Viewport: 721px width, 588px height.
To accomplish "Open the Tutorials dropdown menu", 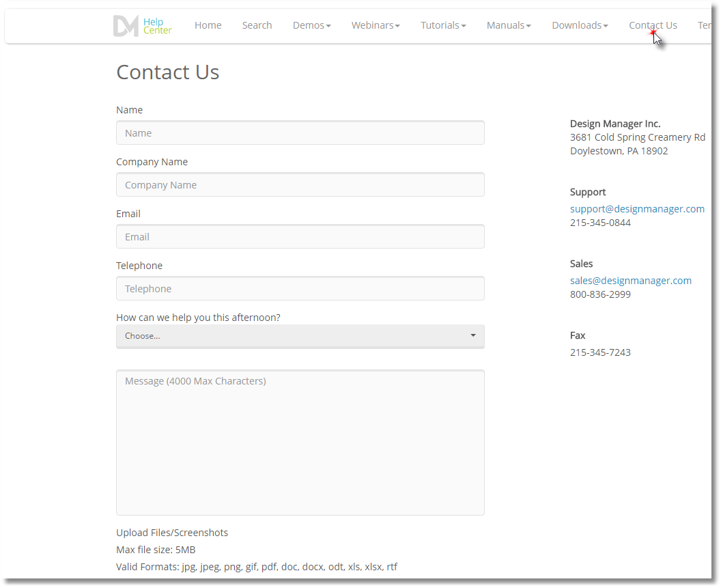I will 443,25.
